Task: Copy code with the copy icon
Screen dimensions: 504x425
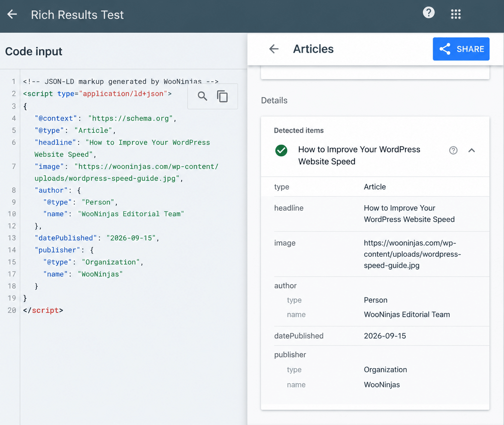Action: coord(222,96)
